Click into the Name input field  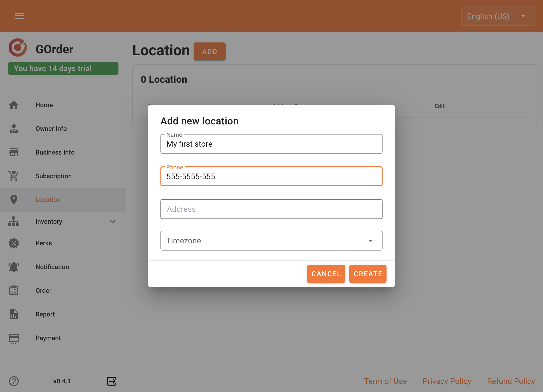271,144
